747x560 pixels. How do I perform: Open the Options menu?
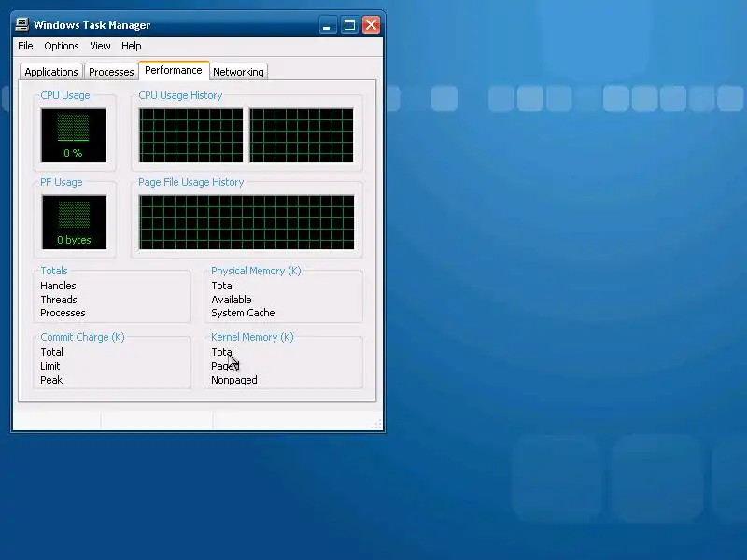[x=62, y=46]
